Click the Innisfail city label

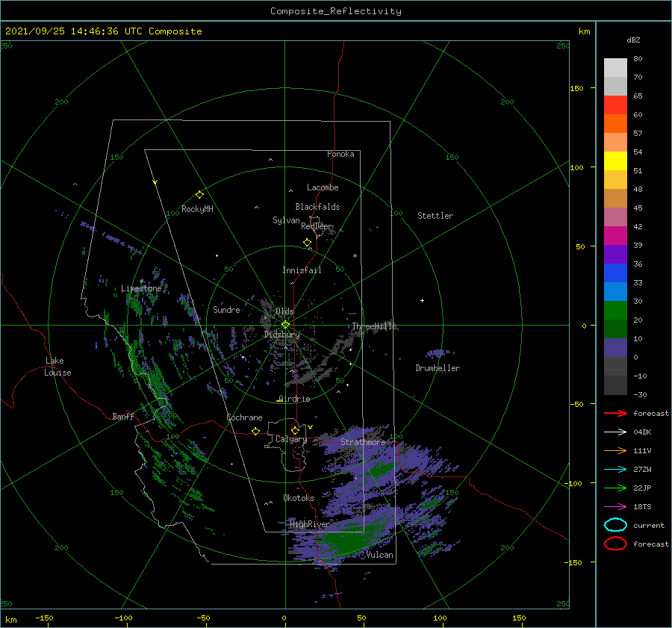[x=302, y=270]
